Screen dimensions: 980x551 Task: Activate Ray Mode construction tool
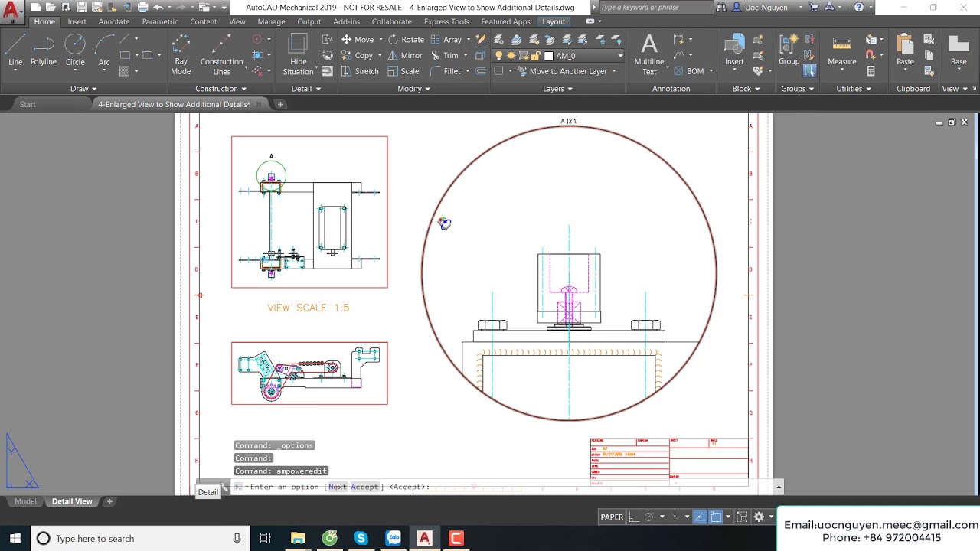[x=181, y=54]
